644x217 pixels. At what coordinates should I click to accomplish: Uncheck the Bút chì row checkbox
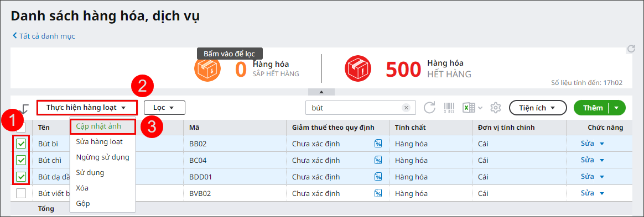(x=21, y=160)
